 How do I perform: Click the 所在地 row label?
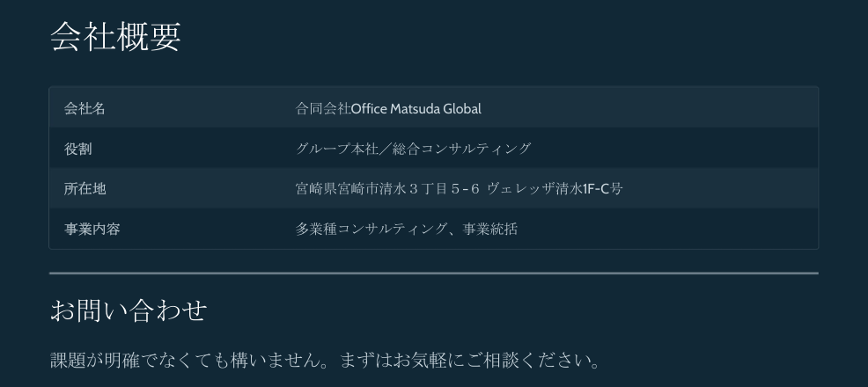pyautogui.click(x=85, y=189)
